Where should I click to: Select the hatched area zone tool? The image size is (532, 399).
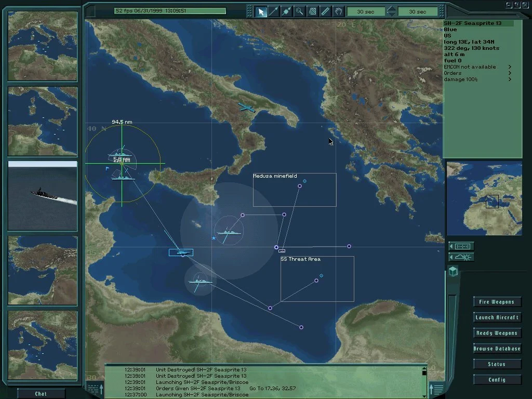click(313, 11)
